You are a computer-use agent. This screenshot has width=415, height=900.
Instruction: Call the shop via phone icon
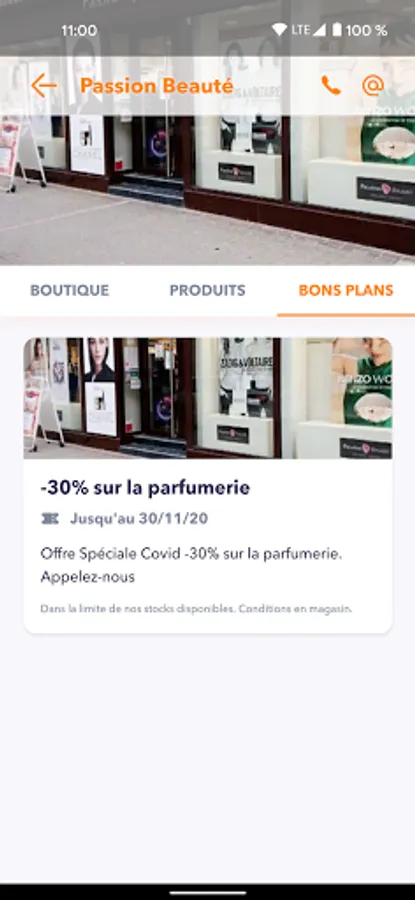click(x=331, y=86)
